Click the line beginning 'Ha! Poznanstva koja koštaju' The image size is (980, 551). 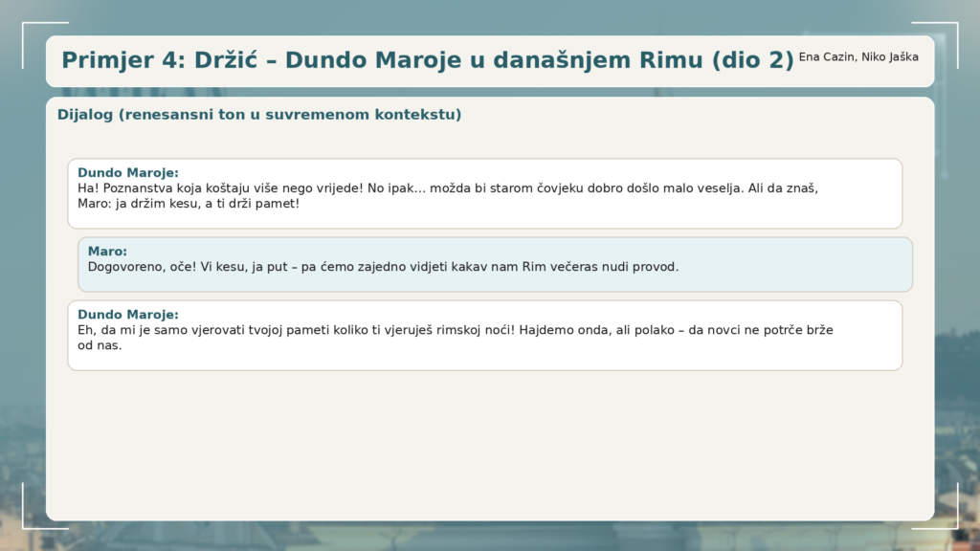[447, 188]
